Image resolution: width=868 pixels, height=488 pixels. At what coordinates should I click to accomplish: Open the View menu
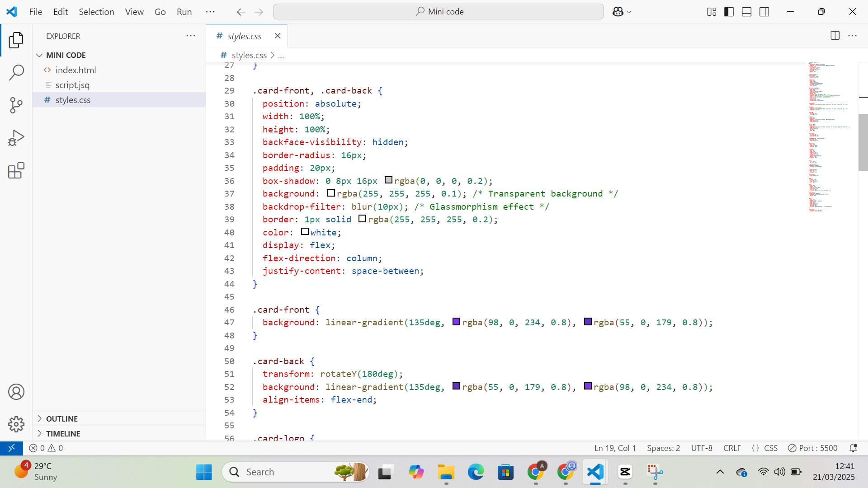(x=134, y=12)
